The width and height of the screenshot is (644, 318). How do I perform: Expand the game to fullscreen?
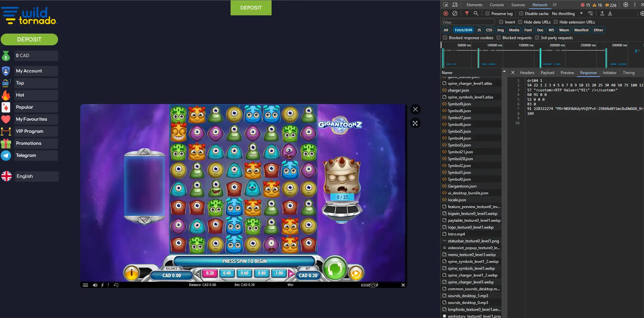[x=415, y=123]
